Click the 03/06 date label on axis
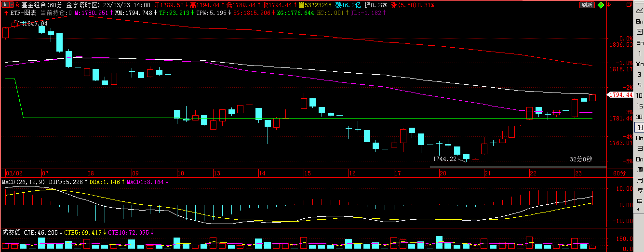 (14, 173)
